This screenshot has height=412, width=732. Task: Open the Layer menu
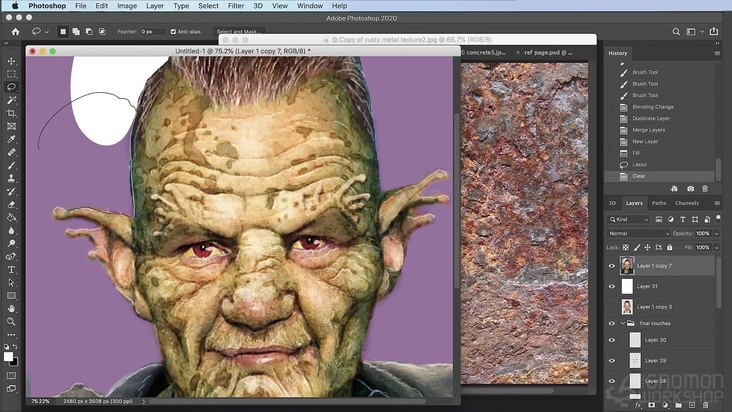point(155,6)
